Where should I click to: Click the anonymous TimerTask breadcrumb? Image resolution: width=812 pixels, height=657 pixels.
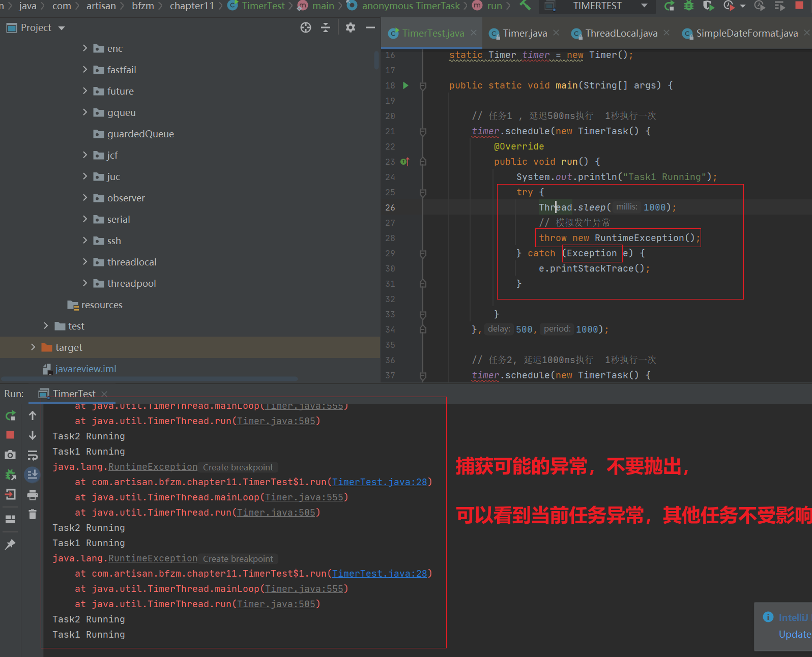411,6
